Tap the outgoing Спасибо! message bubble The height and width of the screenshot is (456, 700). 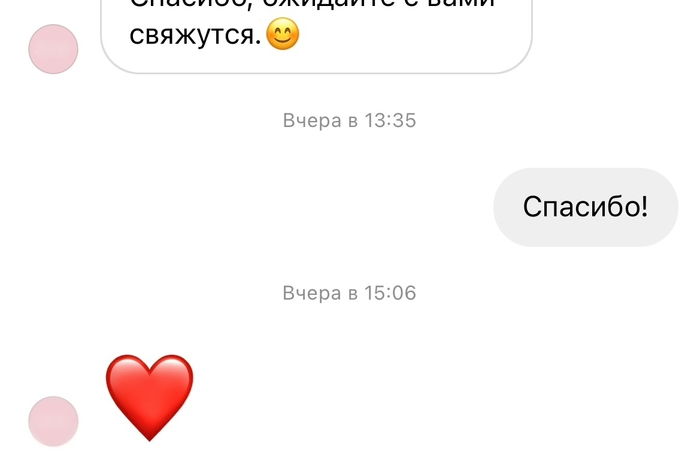pyautogui.click(x=585, y=207)
